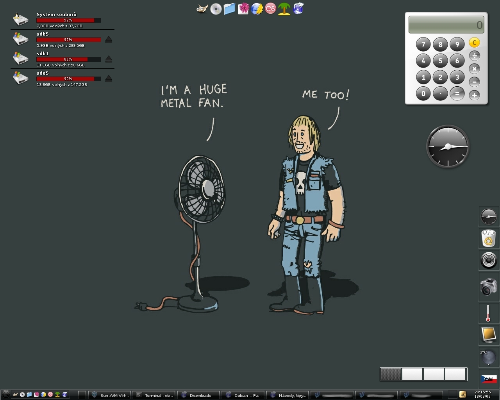500x400 pixels.
Task: Open the blue folder icon in top dock
Action: click(229, 9)
